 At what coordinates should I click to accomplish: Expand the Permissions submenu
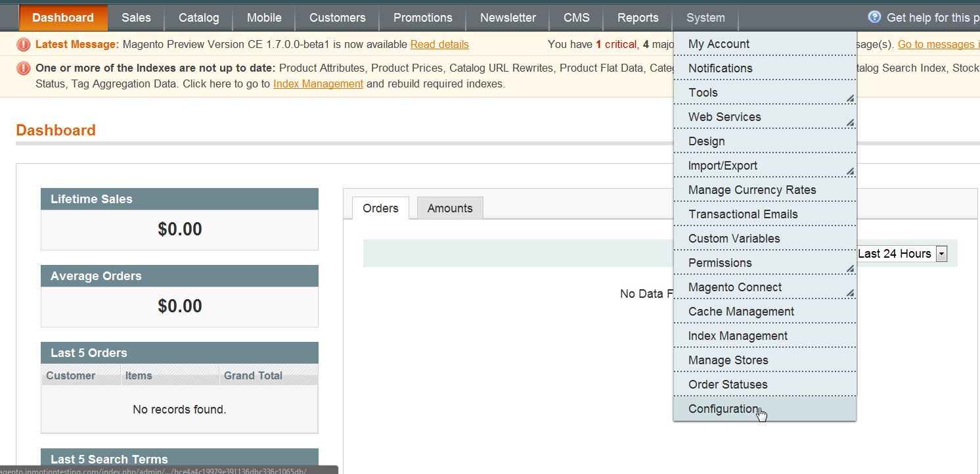click(849, 268)
